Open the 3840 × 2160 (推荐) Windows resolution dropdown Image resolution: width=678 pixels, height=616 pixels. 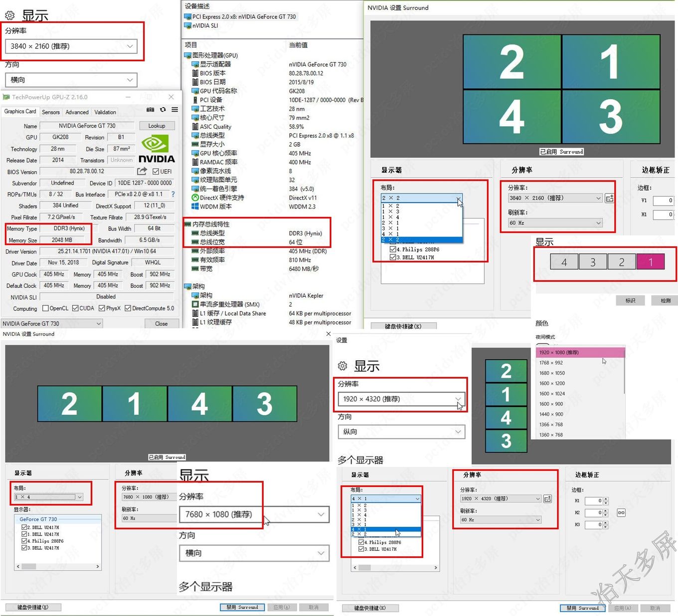coord(71,46)
